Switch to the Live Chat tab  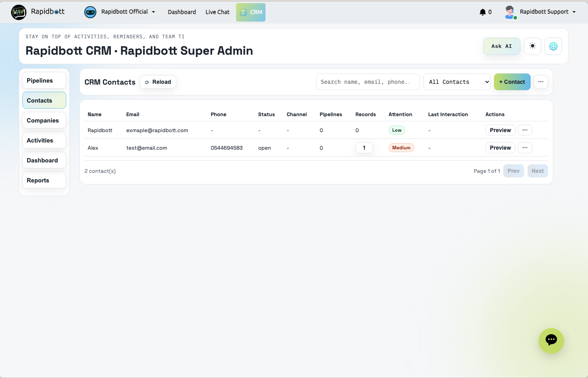click(x=217, y=12)
